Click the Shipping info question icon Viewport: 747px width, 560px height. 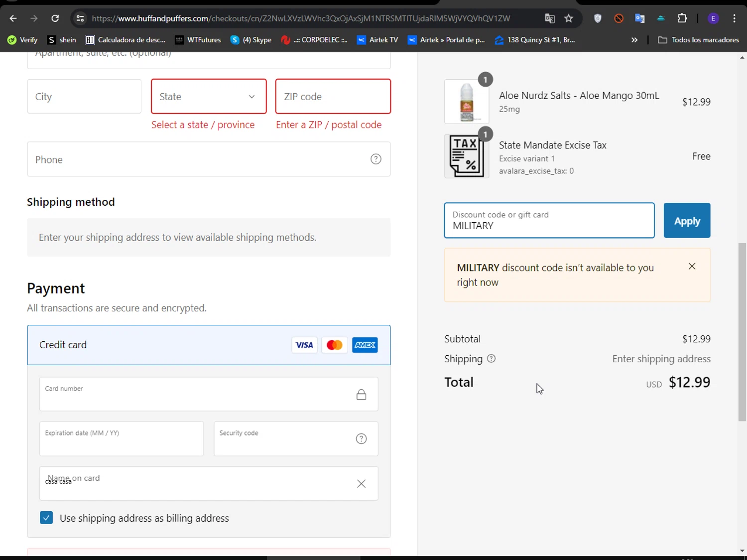[491, 359]
